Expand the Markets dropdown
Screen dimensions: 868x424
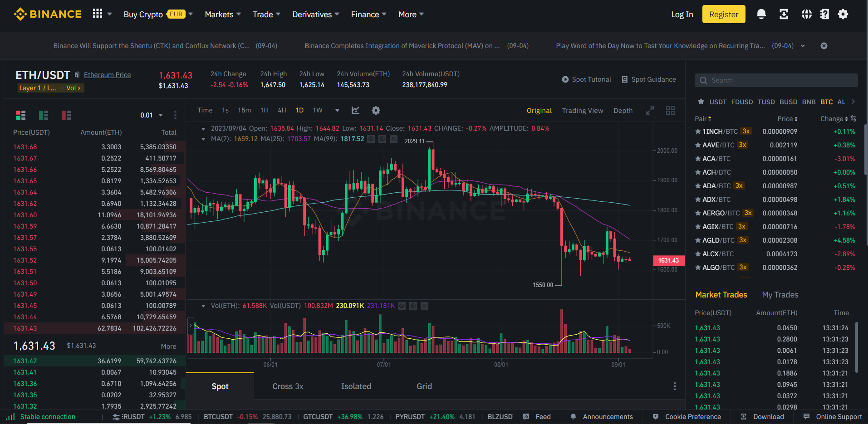223,15
